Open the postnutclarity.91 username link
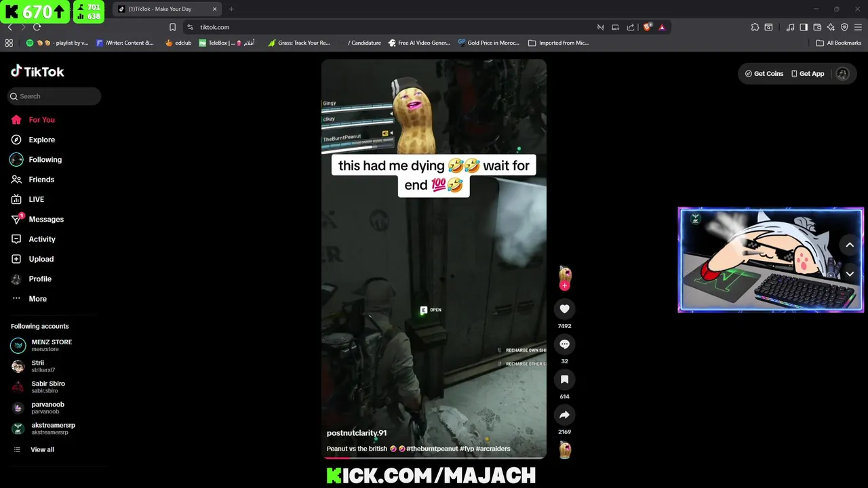The image size is (868, 488). point(357,433)
